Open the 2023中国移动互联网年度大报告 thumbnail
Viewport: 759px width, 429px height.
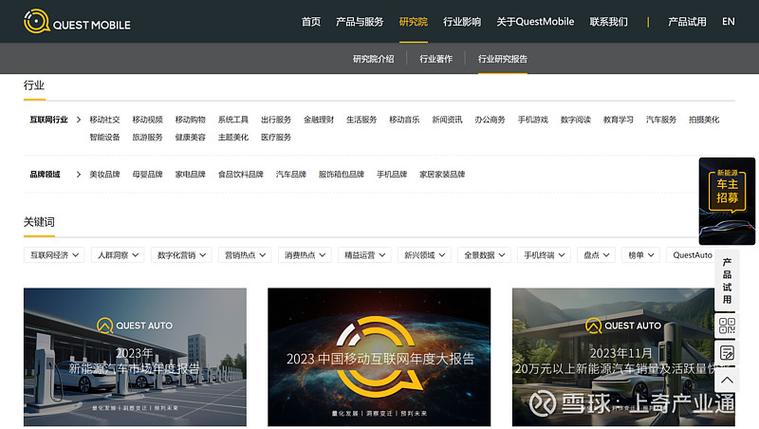point(379,357)
